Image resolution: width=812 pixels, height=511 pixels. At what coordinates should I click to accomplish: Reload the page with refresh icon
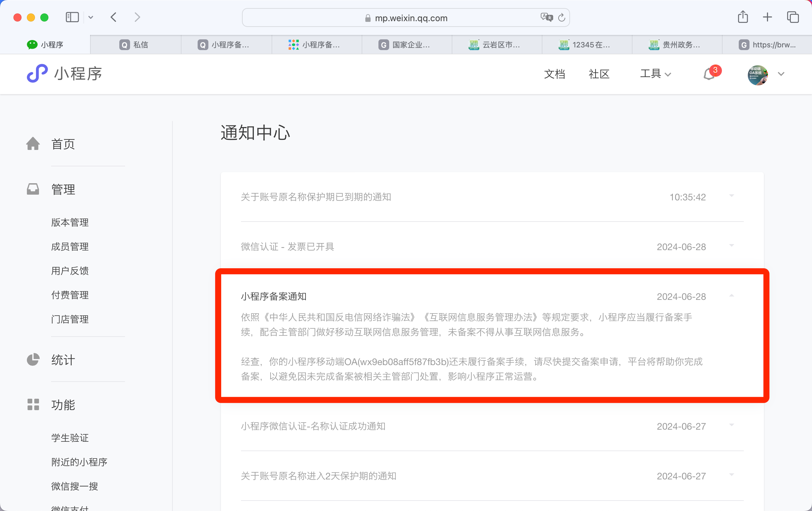pos(562,17)
